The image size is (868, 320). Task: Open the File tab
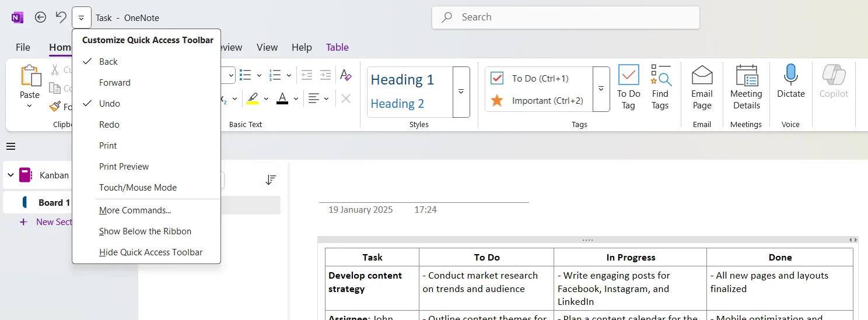(23, 47)
